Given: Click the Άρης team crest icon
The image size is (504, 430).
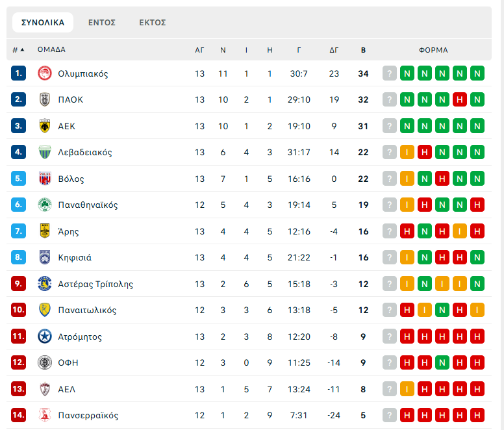Looking at the screenshot, I should 45,231.
